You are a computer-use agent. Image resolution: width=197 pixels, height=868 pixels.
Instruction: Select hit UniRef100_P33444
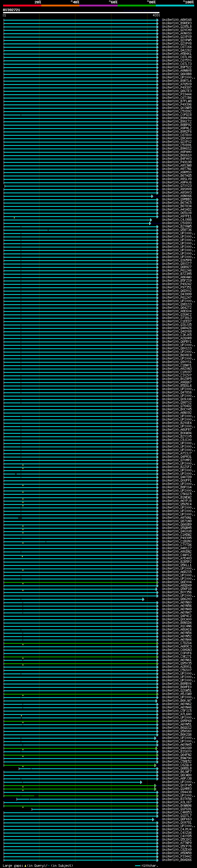177,94
